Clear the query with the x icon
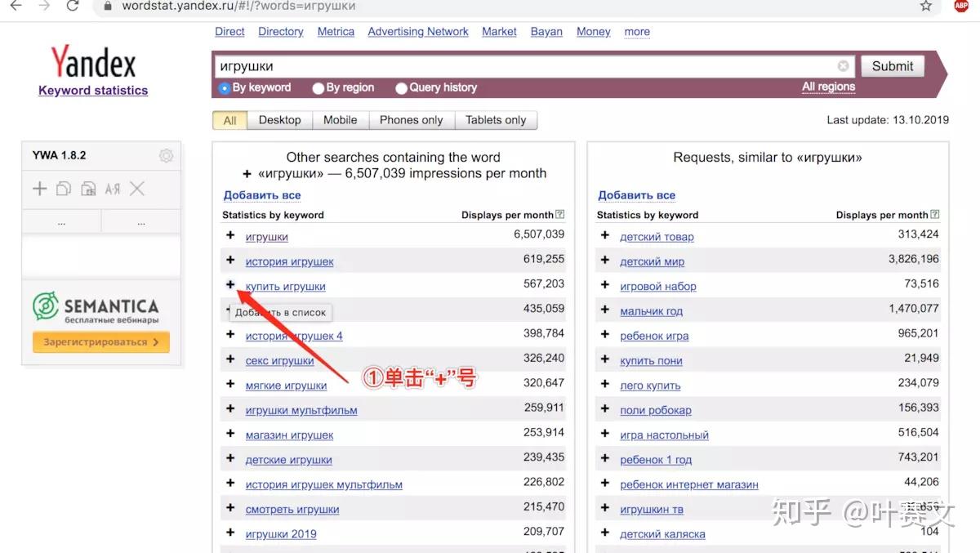The image size is (980, 553). (843, 65)
